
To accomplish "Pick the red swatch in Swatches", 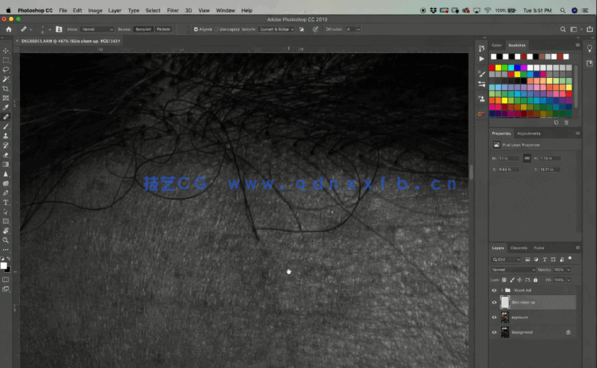I will (492, 68).
